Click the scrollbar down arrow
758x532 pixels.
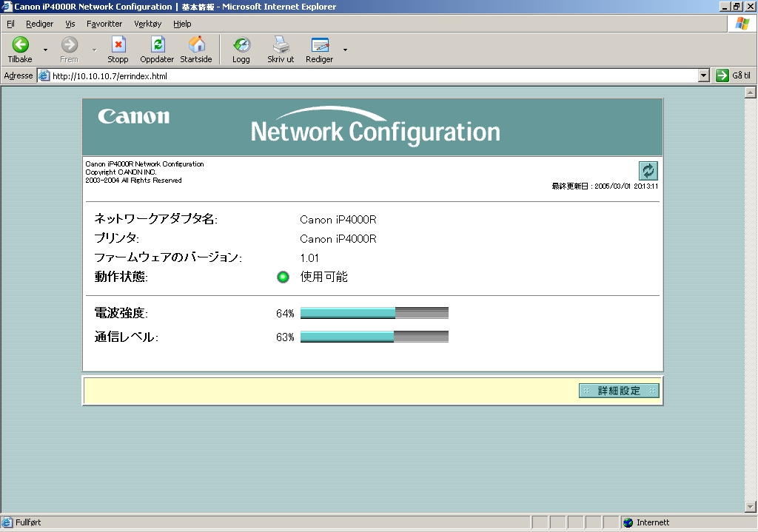tap(751, 507)
